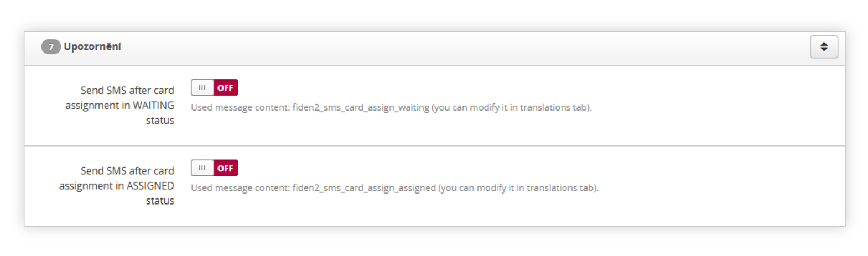
Task: Click the empty area of the Upozornění header bar
Action: click(x=465, y=48)
